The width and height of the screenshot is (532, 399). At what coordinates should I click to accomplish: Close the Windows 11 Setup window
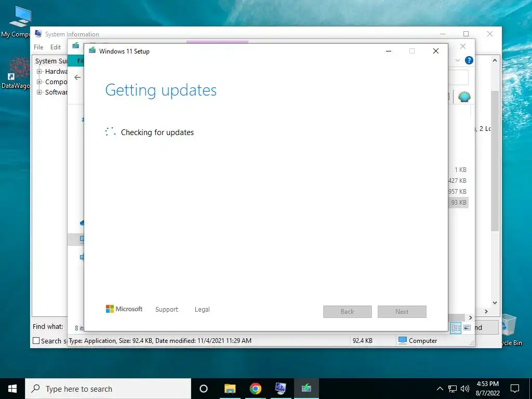(x=436, y=51)
